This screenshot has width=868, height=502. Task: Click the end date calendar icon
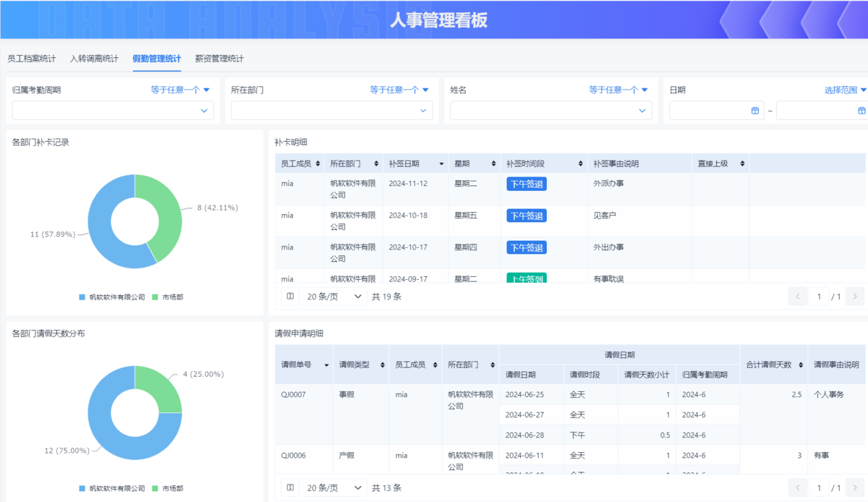point(861,111)
